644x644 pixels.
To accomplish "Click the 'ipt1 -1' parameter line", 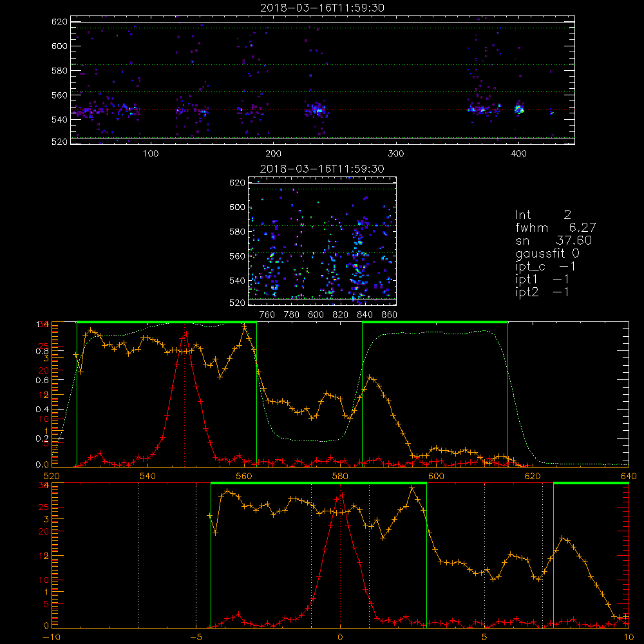I will click(542, 279).
